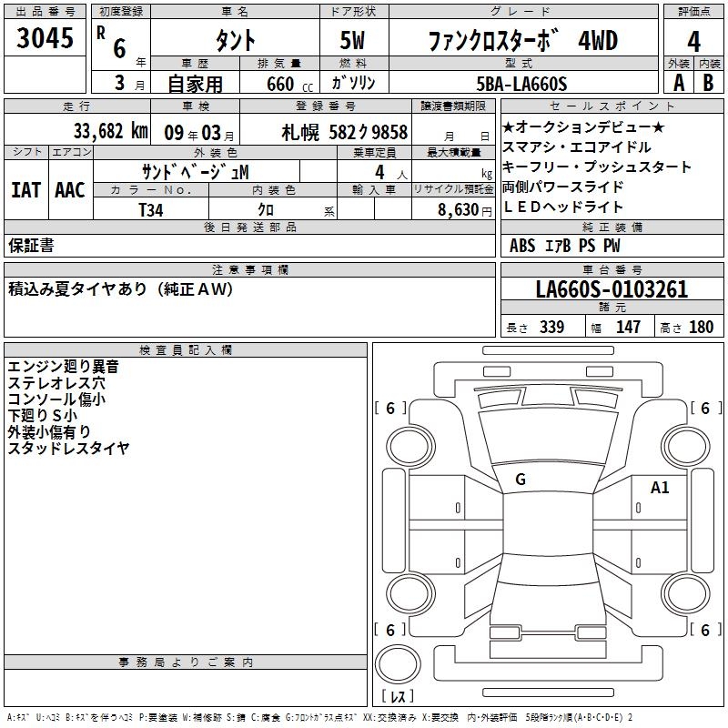Click lot number 3045
Screen dimensions: 728x728
tap(45, 37)
